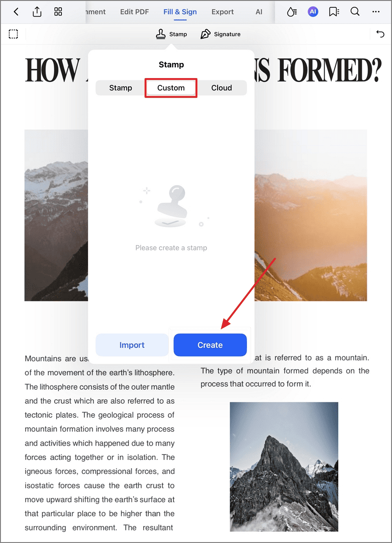Click the ink droplet theme icon
The width and height of the screenshot is (392, 543).
(x=291, y=12)
